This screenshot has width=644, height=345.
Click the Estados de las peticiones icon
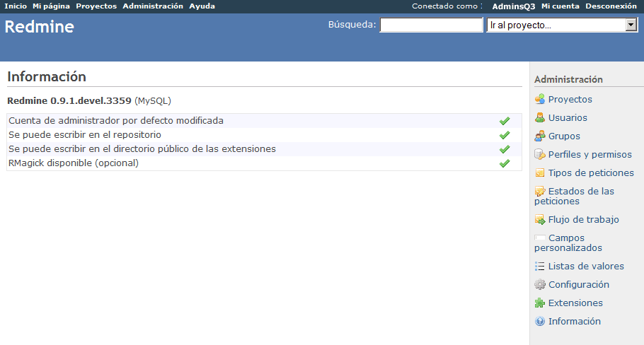[540, 191]
